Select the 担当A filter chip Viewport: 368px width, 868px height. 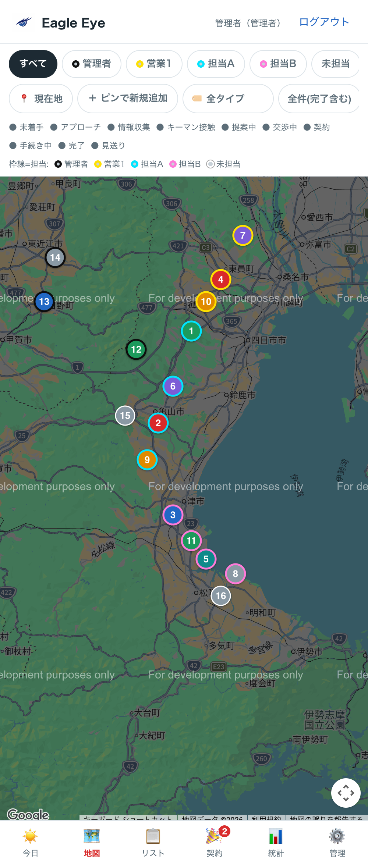(216, 64)
